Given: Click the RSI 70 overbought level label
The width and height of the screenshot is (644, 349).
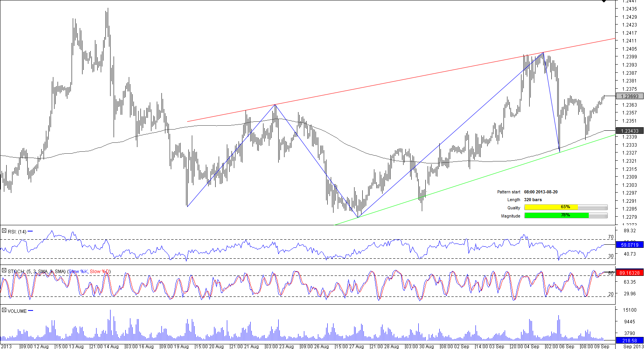Looking at the screenshot, I should (611, 237).
